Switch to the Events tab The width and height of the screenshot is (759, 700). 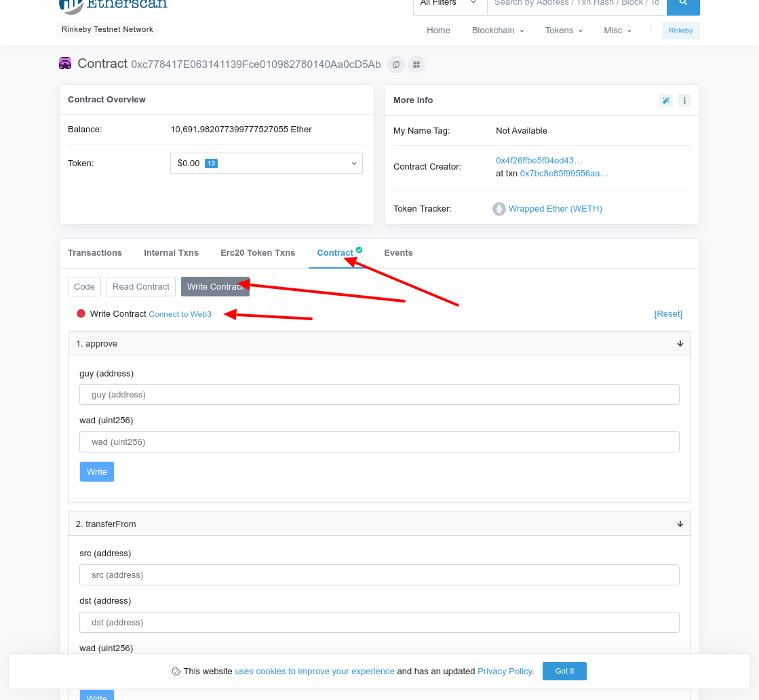tap(398, 253)
